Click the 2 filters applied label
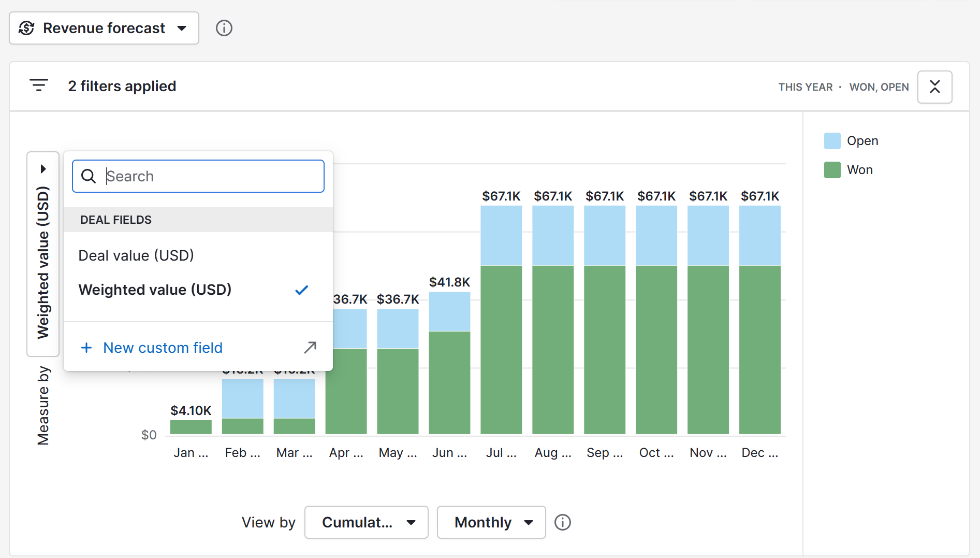 click(122, 86)
